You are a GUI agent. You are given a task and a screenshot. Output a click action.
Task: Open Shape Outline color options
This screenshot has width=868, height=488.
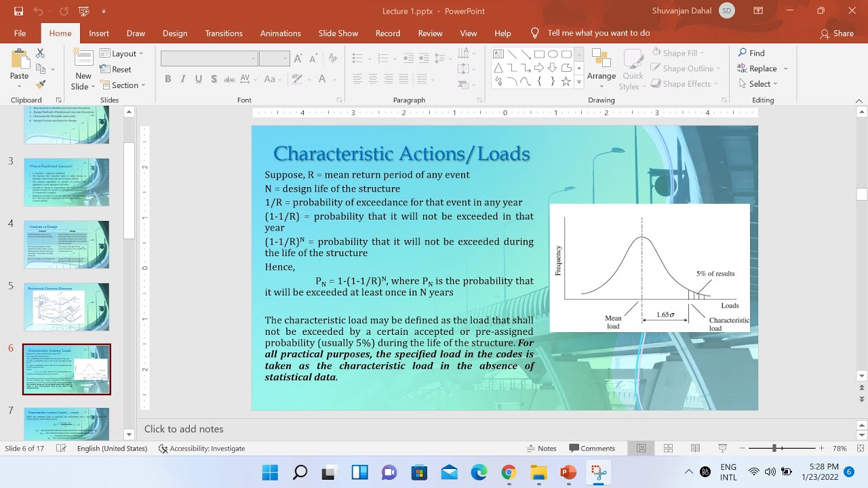click(685, 68)
